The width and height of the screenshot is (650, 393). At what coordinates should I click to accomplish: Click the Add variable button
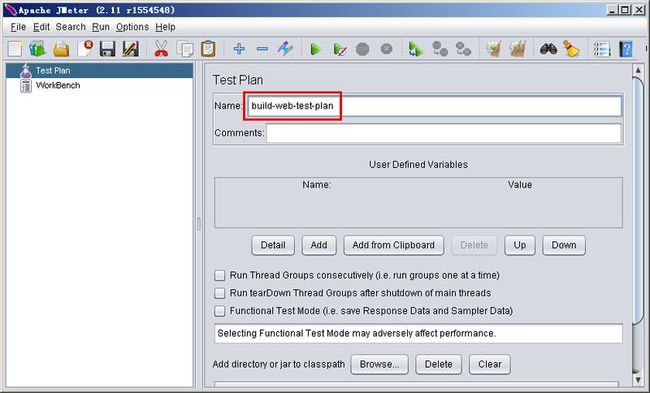tap(319, 245)
